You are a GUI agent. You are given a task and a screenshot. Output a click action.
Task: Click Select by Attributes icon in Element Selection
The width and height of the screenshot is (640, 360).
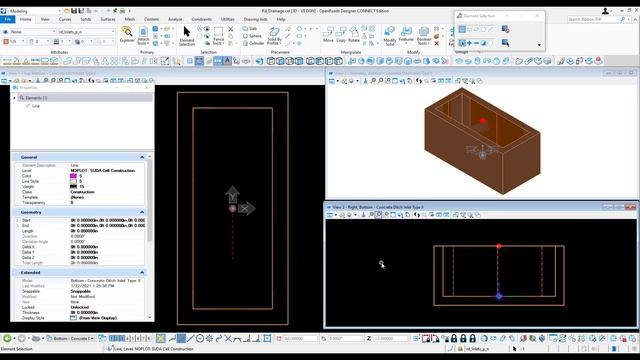click(505, 43)
